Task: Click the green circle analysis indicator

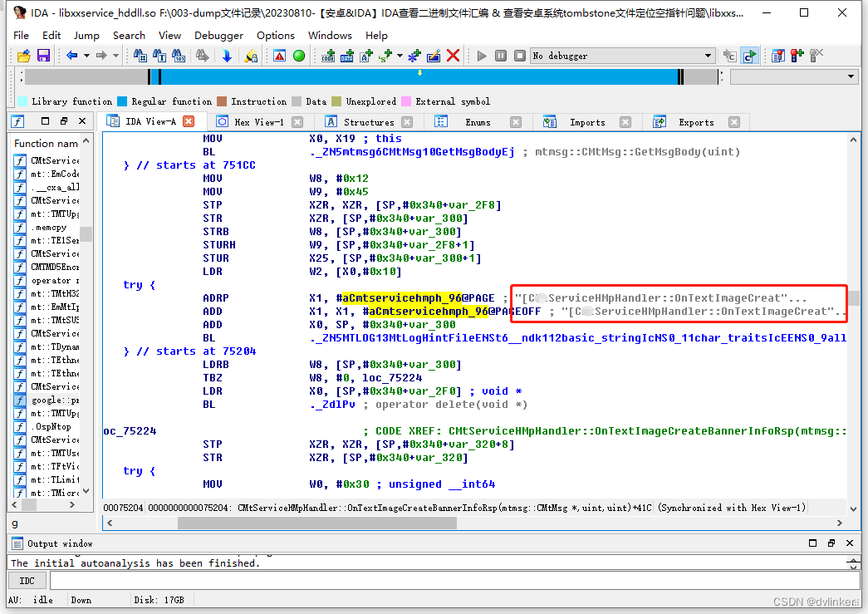Action: tap(299, 56)
